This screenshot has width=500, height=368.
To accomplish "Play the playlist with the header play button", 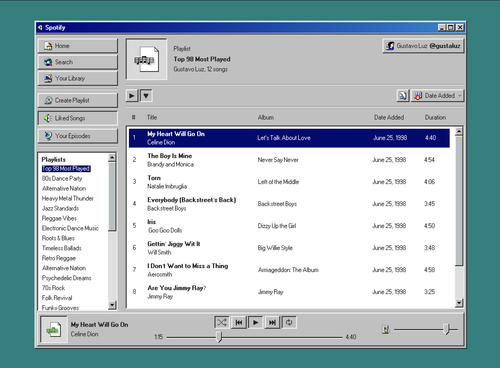I will [132, 96].
